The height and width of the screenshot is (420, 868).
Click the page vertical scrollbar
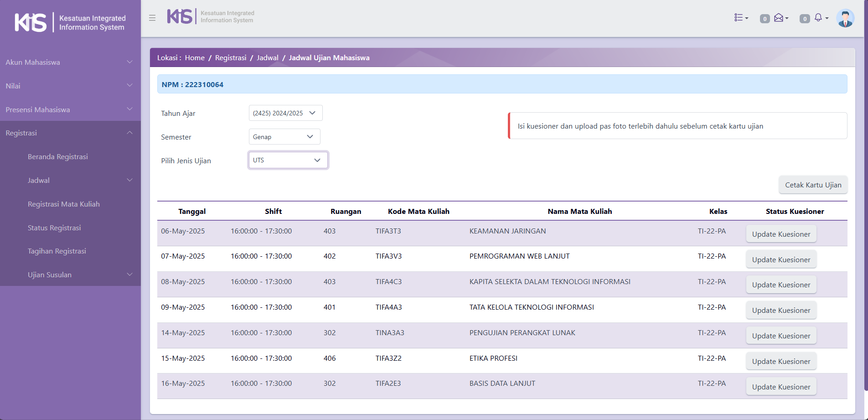(x=865, y=196)
